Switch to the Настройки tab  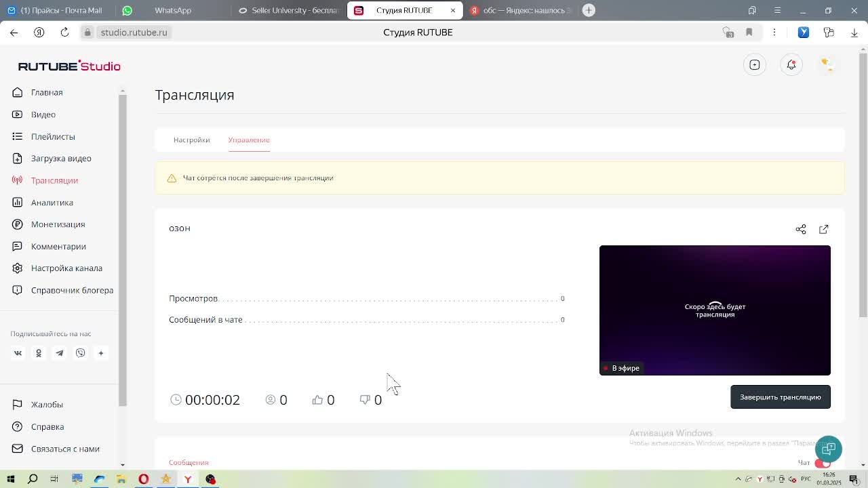pyautogui.click(x=191, y=140)
